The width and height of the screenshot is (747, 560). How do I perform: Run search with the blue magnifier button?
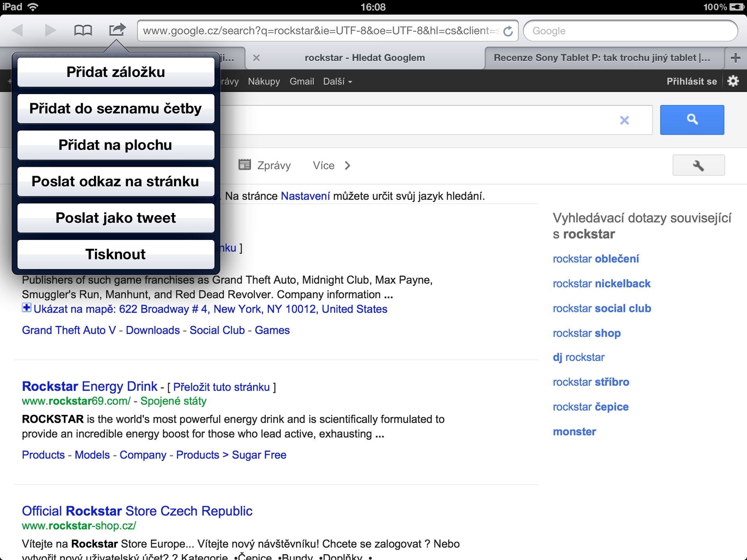(x=692, y=120)
